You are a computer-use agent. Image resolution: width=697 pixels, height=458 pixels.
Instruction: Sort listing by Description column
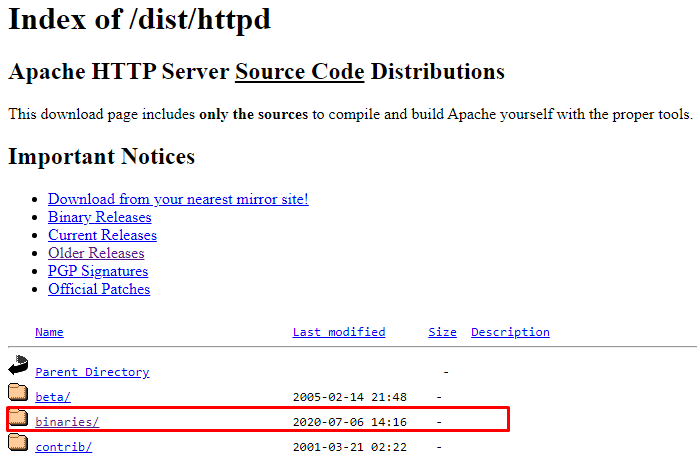(x=510, y=332)
